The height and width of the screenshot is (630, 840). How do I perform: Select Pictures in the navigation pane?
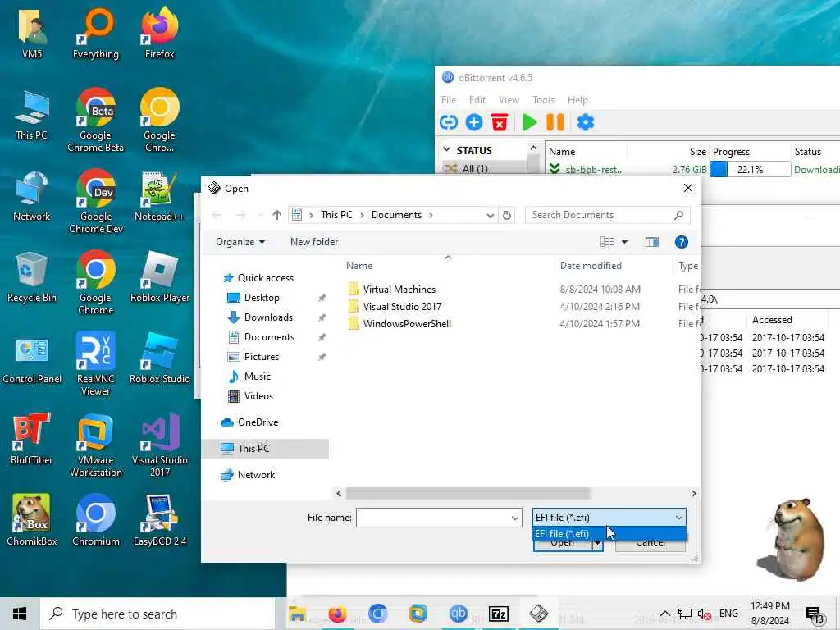pyautogui.click(x=262, y=356)
